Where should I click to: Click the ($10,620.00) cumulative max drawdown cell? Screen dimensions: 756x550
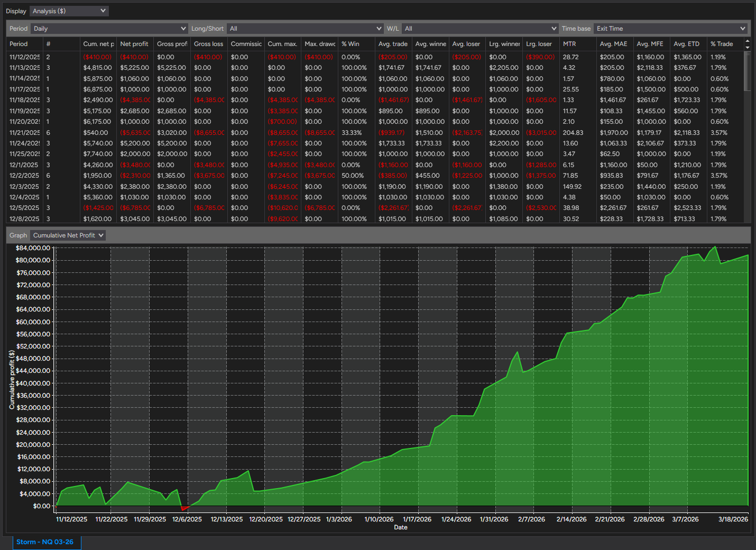[x=283, y=208]
